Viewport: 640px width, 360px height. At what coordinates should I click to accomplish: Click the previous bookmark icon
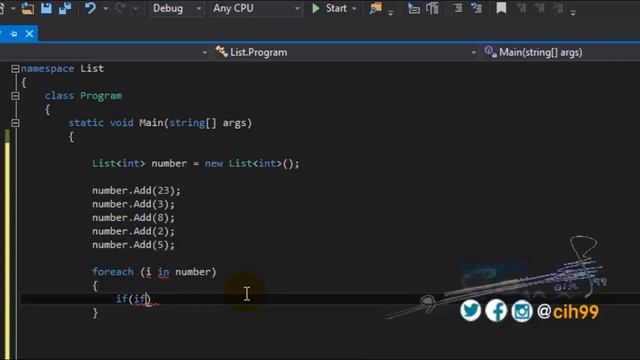click(521, 8)
